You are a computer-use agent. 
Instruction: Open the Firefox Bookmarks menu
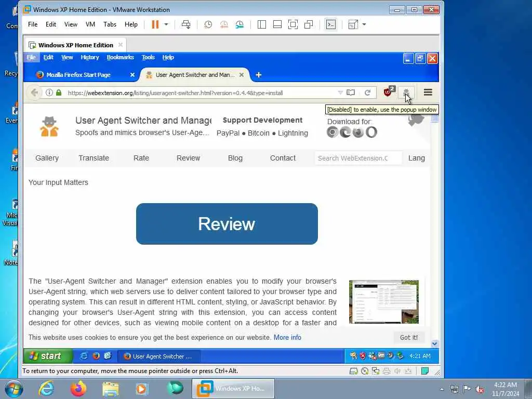click(x=120, y=57)
